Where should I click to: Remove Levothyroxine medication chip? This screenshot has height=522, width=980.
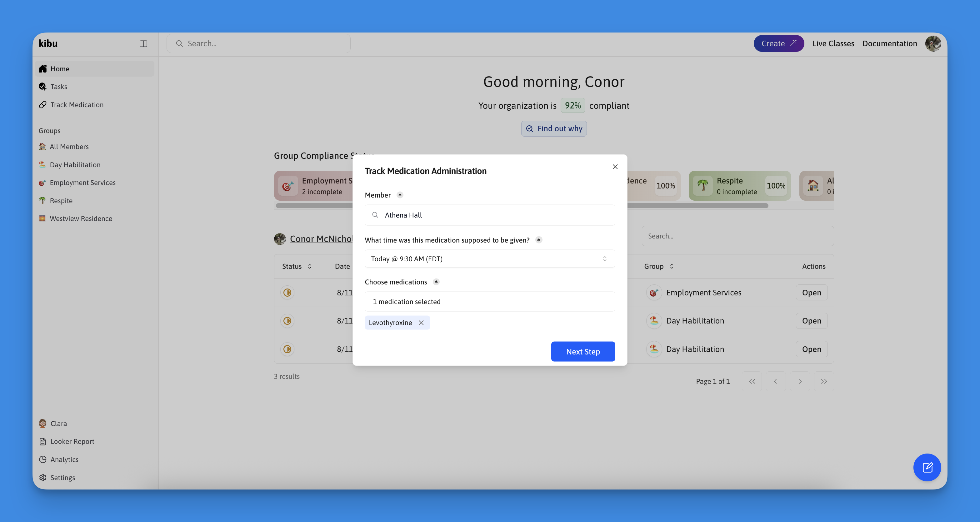pyautogui.click(x=421, y=323)
